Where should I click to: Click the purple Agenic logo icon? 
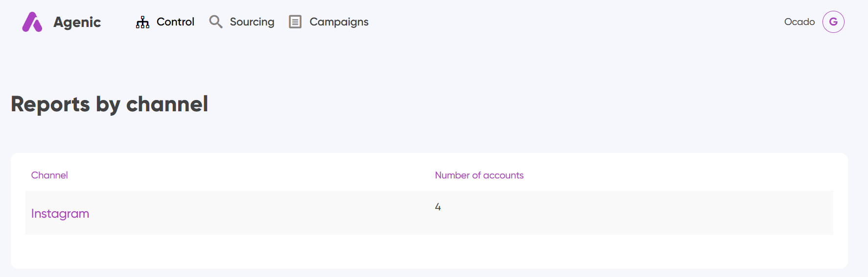[32, 22]
